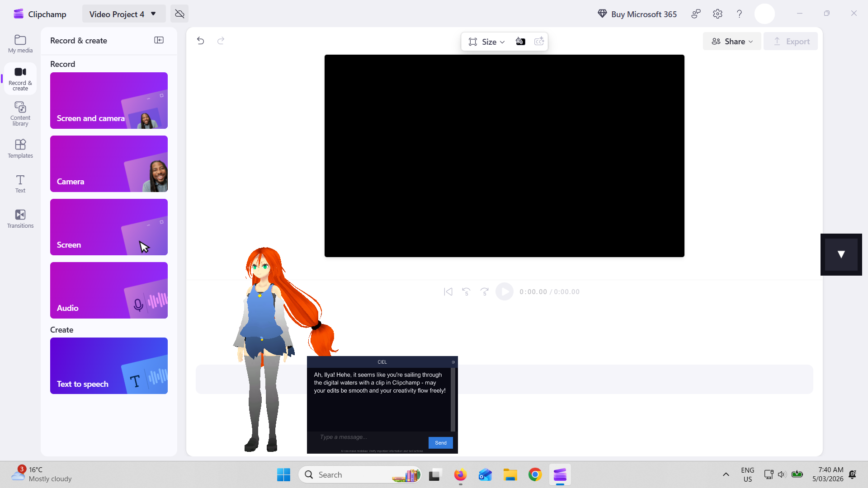Click the Export button
Viewport: 868px width, 488px height.
(x=790, y=41)
